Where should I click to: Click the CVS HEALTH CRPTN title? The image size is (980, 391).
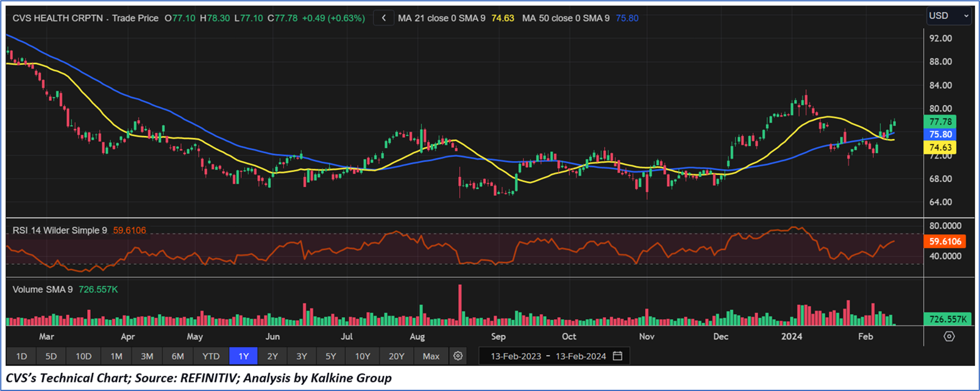pos(57,18)
